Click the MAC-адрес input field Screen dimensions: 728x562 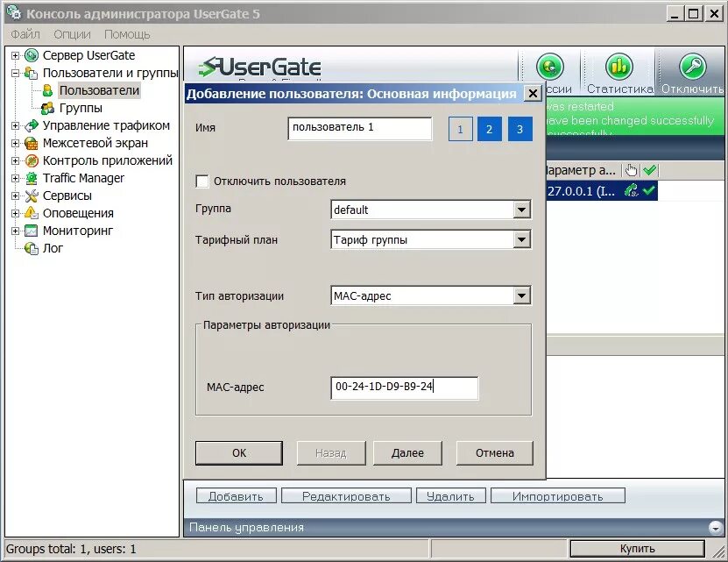405,388
